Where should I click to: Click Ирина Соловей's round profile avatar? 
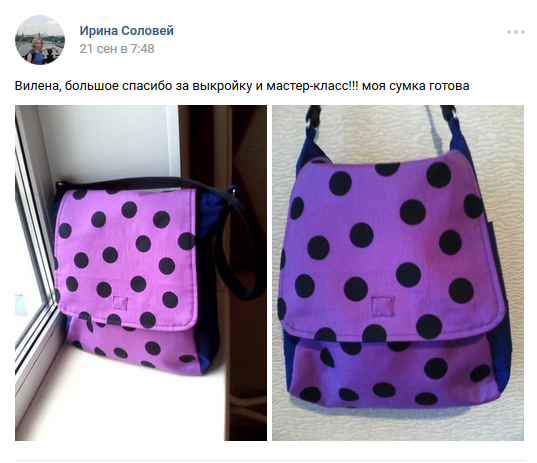(x=40, y=40)
